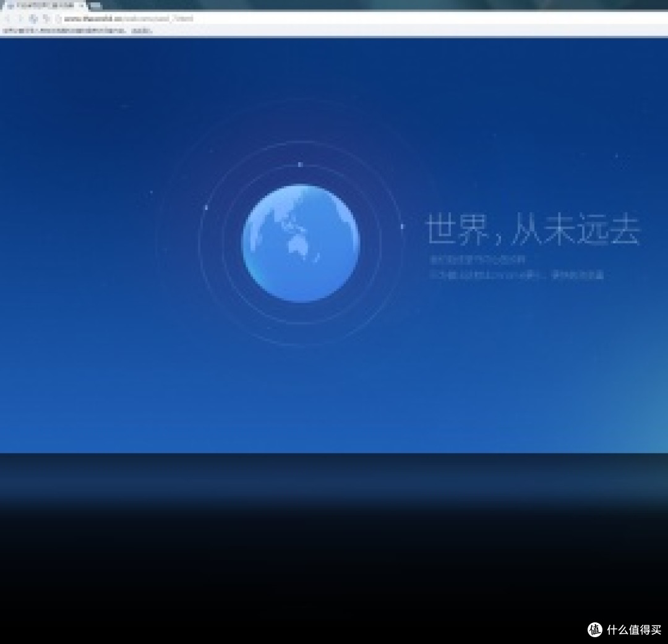
Task: Click the link at the end of the info bar
Action: 142,31
